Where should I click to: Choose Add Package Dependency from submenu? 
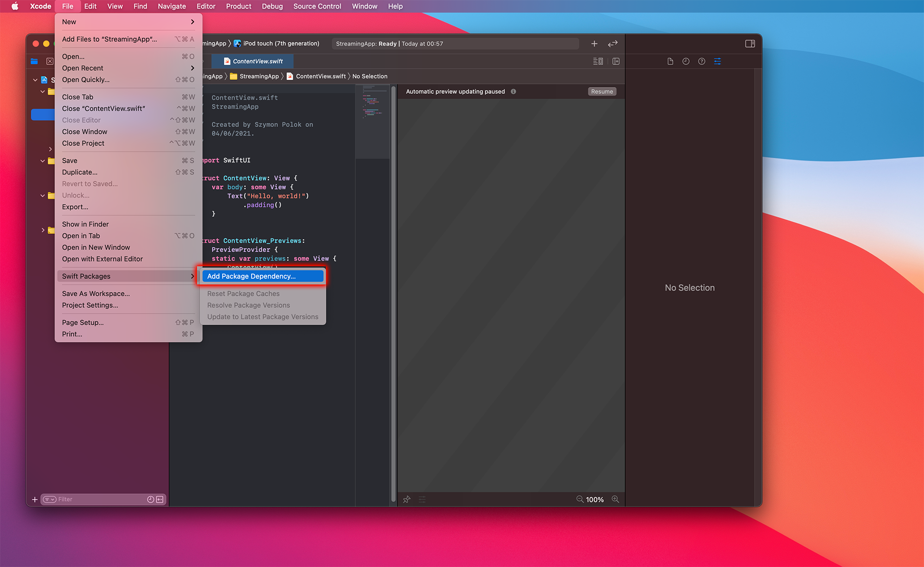263,276
